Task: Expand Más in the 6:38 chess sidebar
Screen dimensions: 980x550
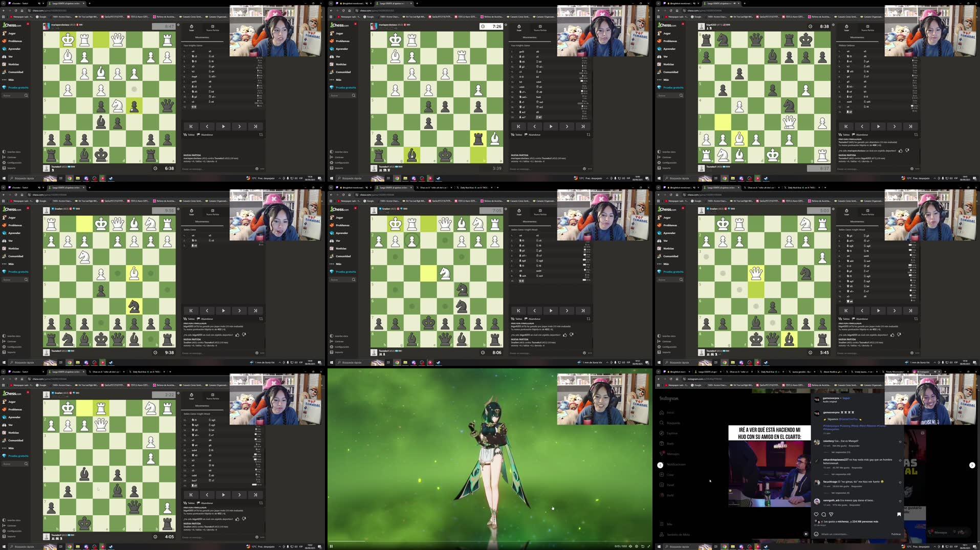Action: coord(8,80)
